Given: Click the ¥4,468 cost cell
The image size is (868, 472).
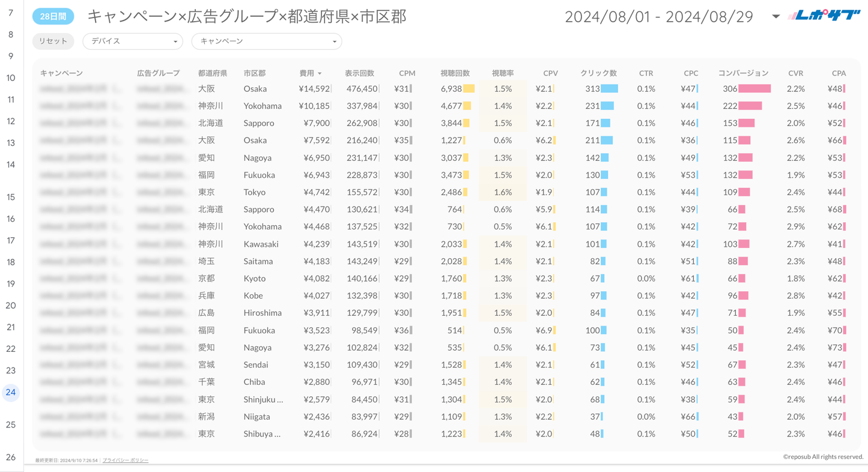Looking at the screenshot, I should pyautogui.click(x=317, y=227).
